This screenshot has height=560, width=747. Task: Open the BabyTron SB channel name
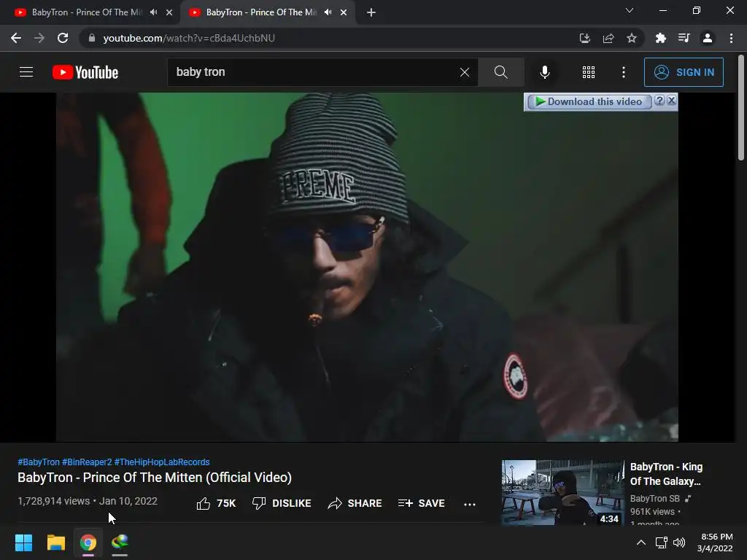pyautogui.click(x=654, y=499)
